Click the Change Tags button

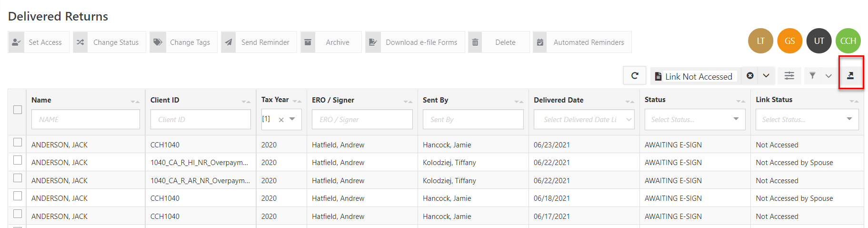(x=183, y=42)
